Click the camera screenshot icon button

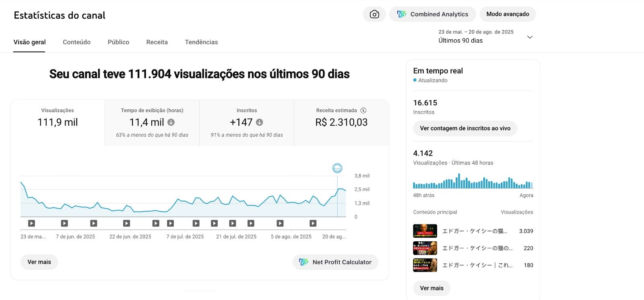pyautogui.click(x=374, y=14)
